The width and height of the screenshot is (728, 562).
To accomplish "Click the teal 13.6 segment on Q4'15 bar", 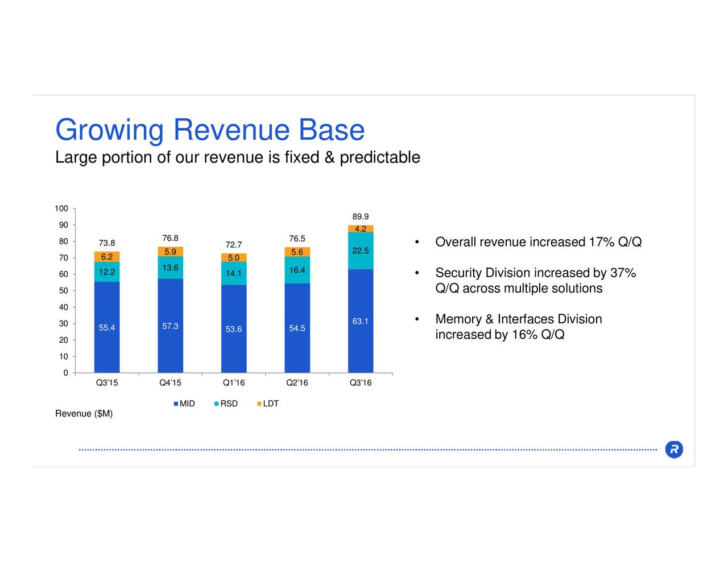I will point(171,267).
